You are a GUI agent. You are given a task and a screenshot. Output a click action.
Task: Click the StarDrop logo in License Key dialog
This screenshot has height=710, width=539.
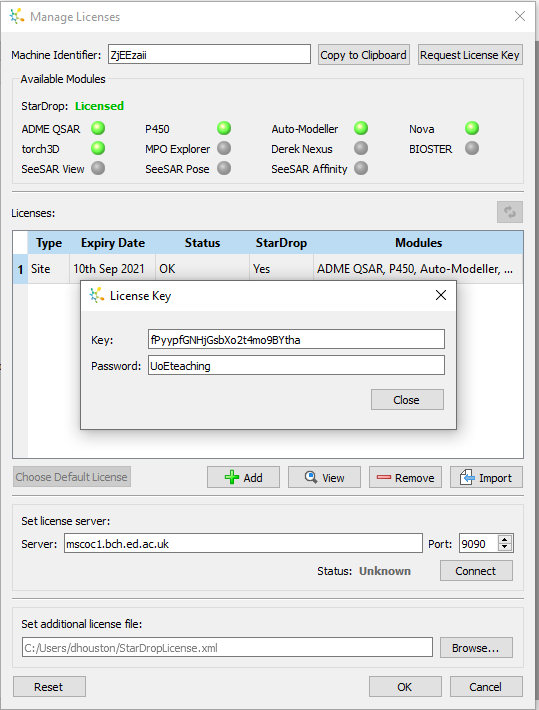click(96, 295)
